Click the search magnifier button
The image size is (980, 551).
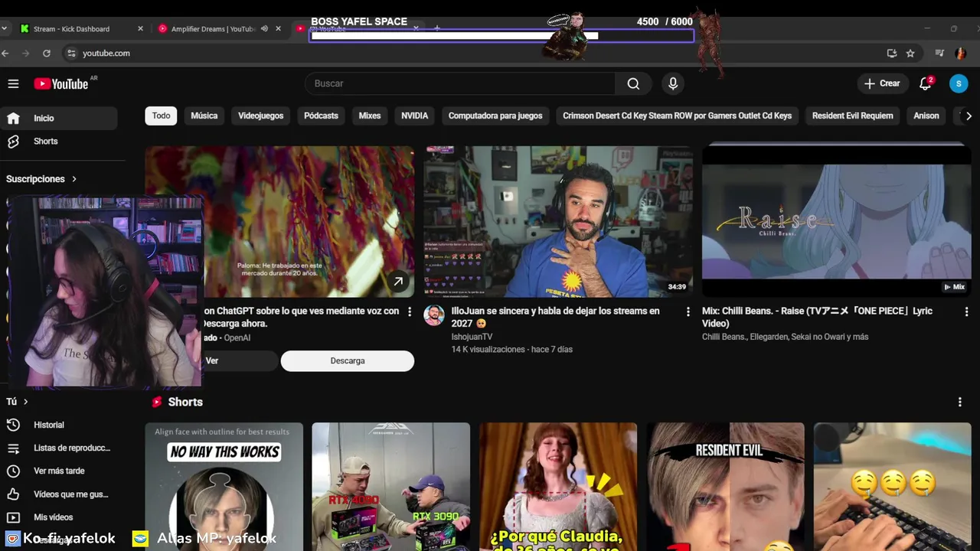pos(633,83)
